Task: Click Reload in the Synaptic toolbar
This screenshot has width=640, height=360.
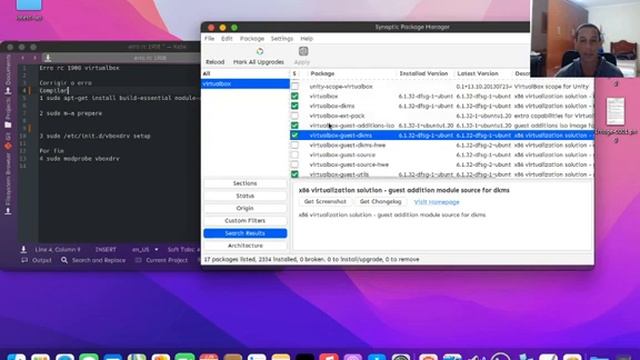Action: [x=215, y=62]
